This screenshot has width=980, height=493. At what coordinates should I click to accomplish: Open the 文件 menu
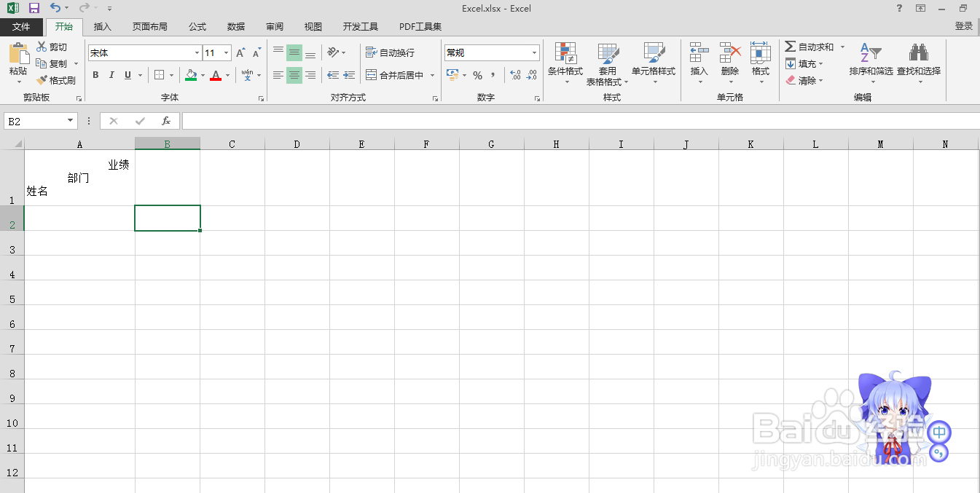pyautogui.click(x=22, y=26)
